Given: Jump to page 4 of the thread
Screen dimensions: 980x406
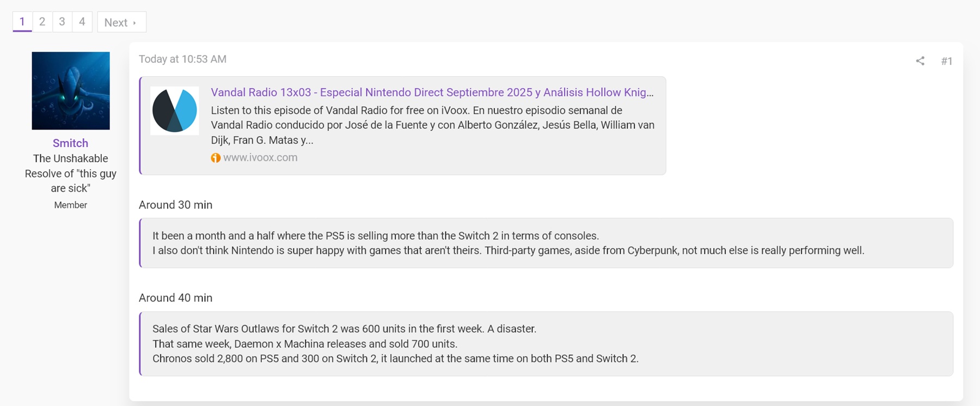Looking at the screenshot, I should click(82, 22).
